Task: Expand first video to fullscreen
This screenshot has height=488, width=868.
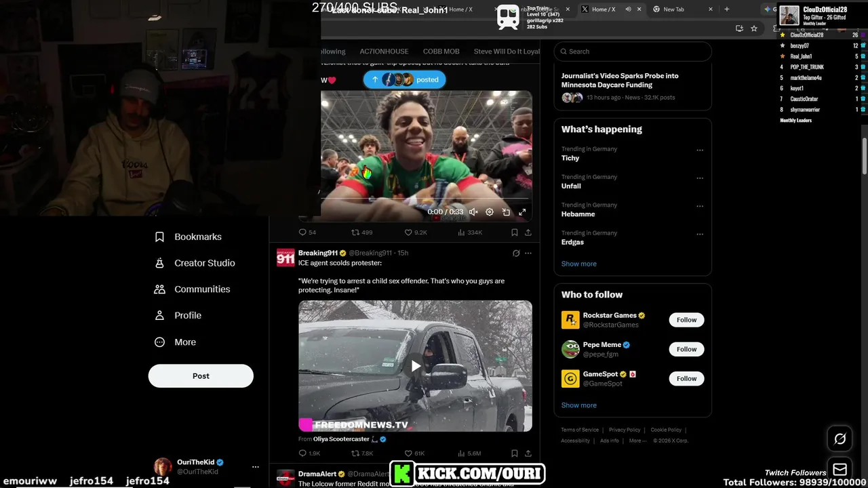Action: (x=522, y=212)
